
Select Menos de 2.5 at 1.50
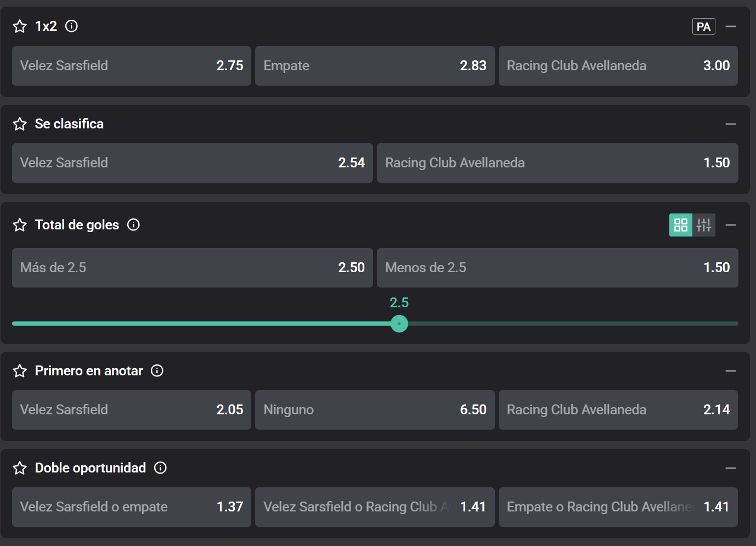pos(557,268)
